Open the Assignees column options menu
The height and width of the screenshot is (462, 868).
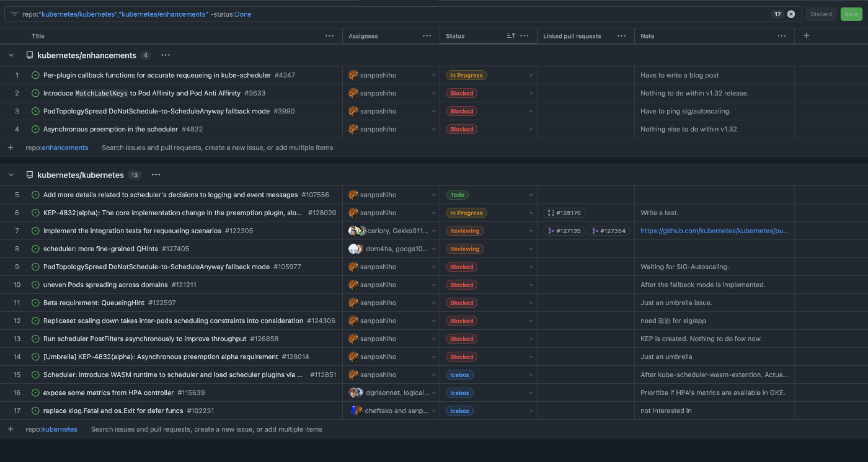point(427,36)
